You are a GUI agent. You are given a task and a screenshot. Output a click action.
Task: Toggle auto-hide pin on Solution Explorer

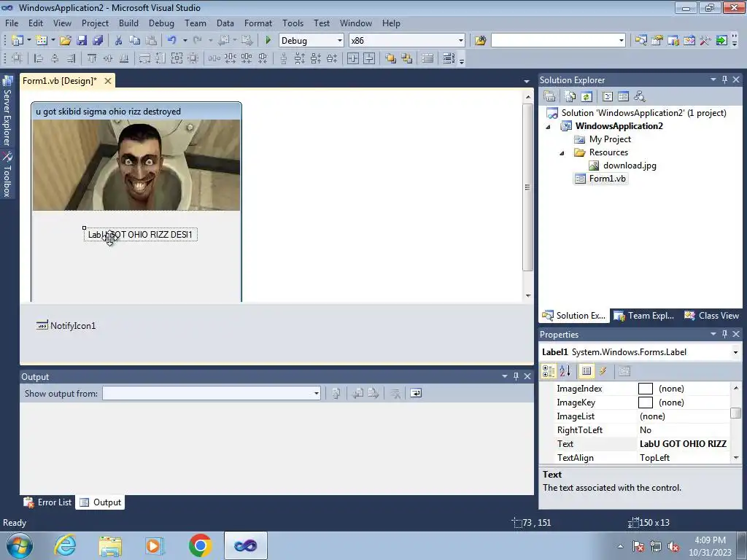pyautogui.click(x=724, y=79)
